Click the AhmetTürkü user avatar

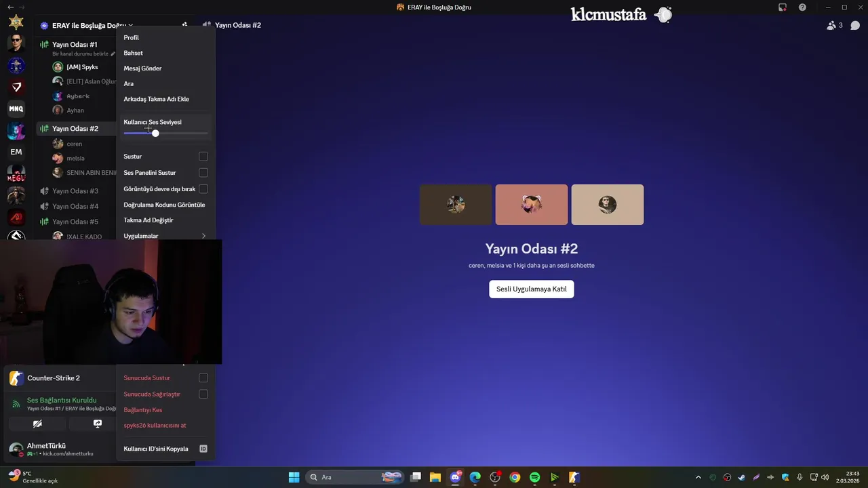pos(16,449)
